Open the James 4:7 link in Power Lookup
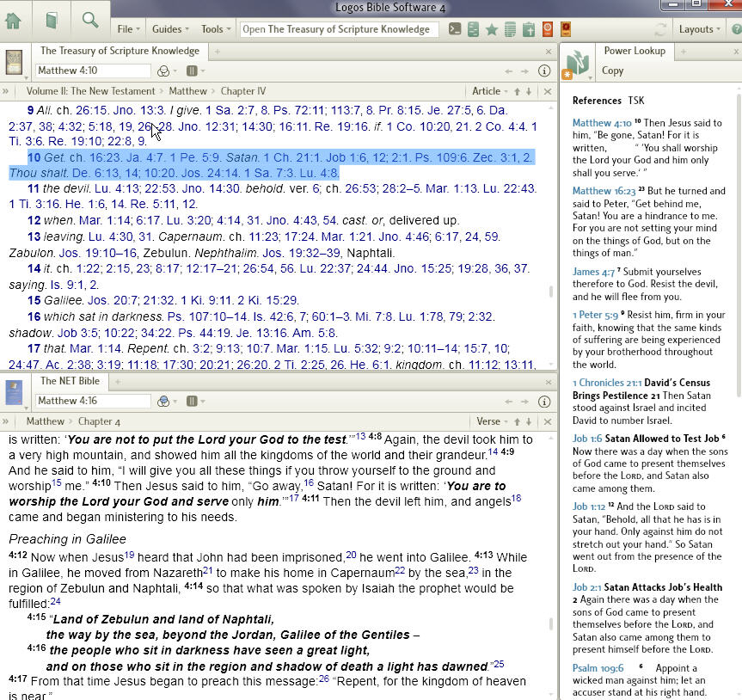 tap(593, 272)
